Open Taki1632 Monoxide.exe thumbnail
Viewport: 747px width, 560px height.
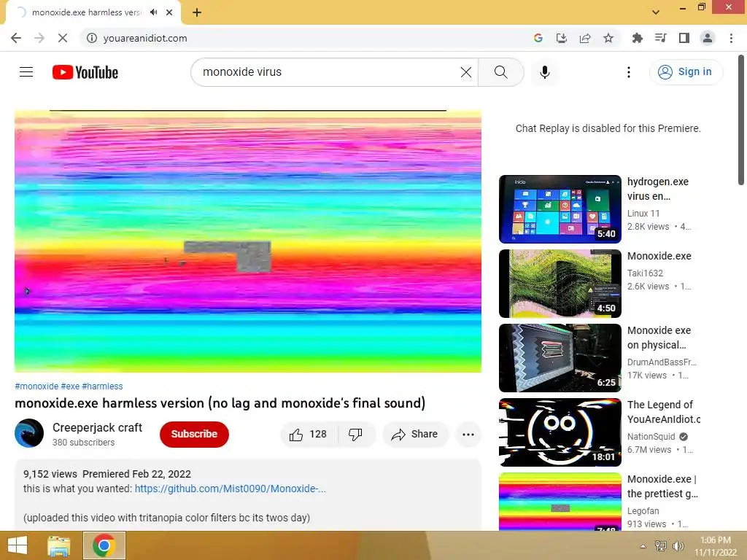pos(560,284)
